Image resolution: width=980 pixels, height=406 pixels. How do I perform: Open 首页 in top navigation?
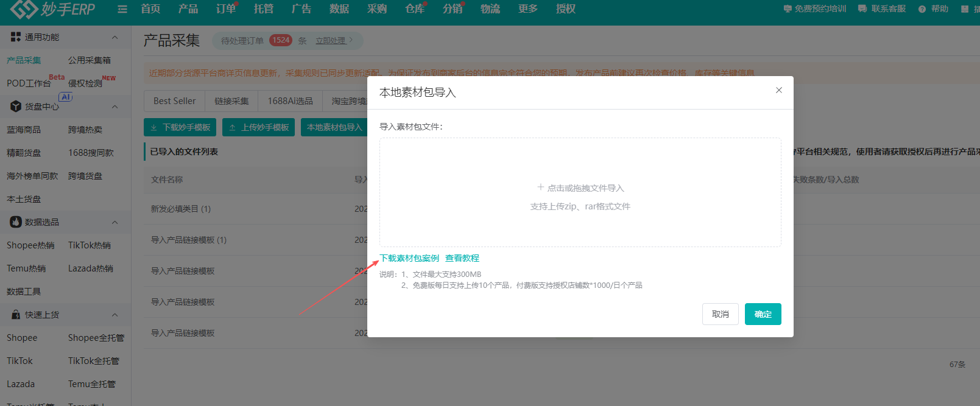150,9
